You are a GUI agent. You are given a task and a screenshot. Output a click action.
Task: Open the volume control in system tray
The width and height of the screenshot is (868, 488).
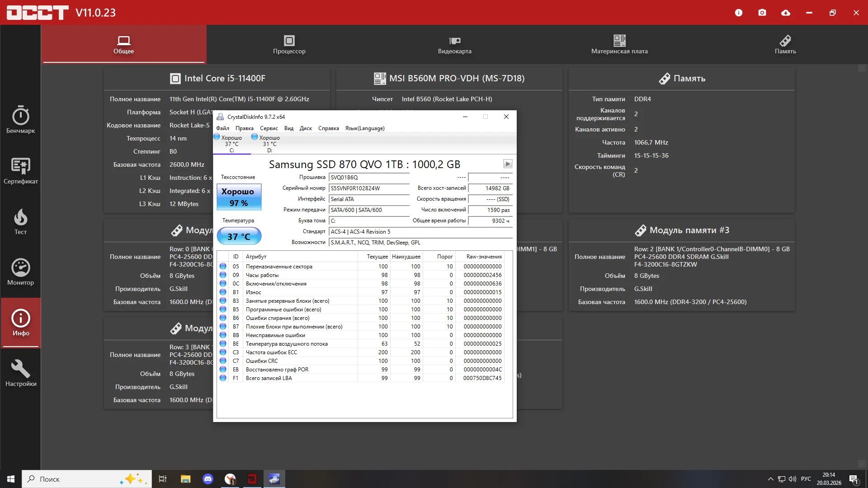tap(792, 479)
